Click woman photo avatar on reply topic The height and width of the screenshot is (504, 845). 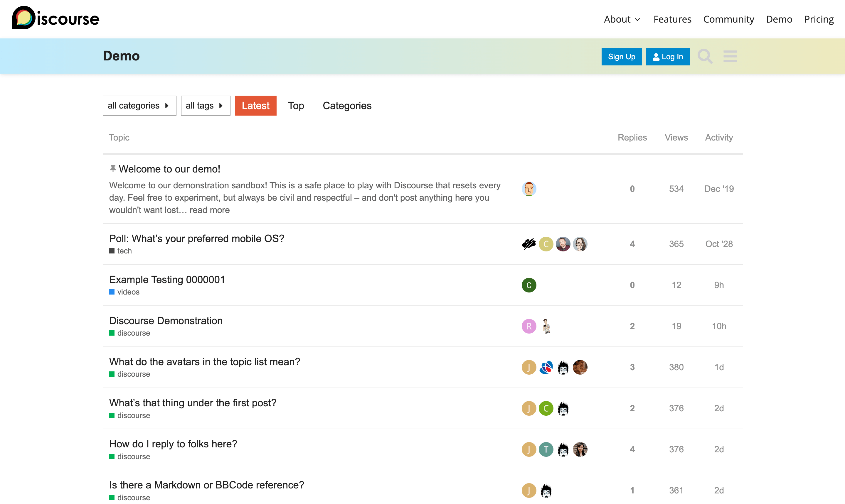tap(580, 449)
